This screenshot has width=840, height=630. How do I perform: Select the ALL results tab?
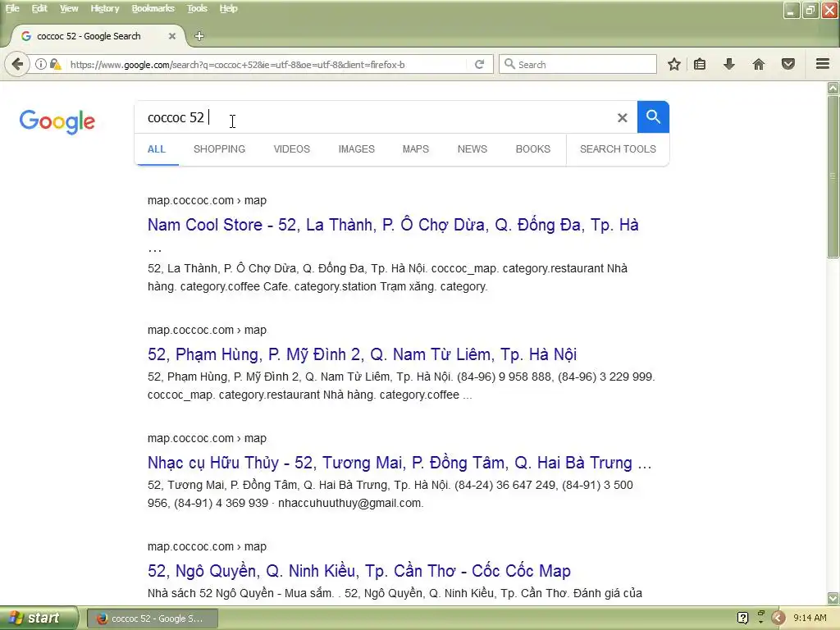[x=157, y=149]
